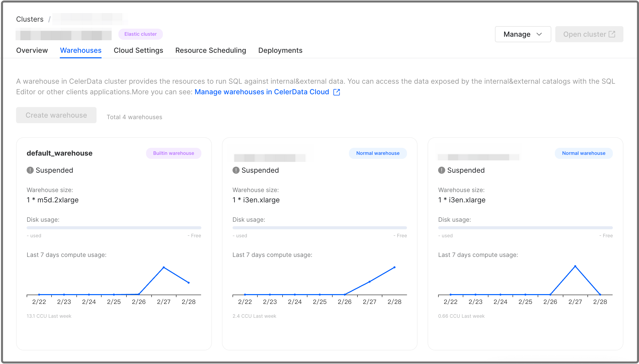Go to the Resource Scheduling tab
The image size is (639, 364).
[x=211, y=50]
